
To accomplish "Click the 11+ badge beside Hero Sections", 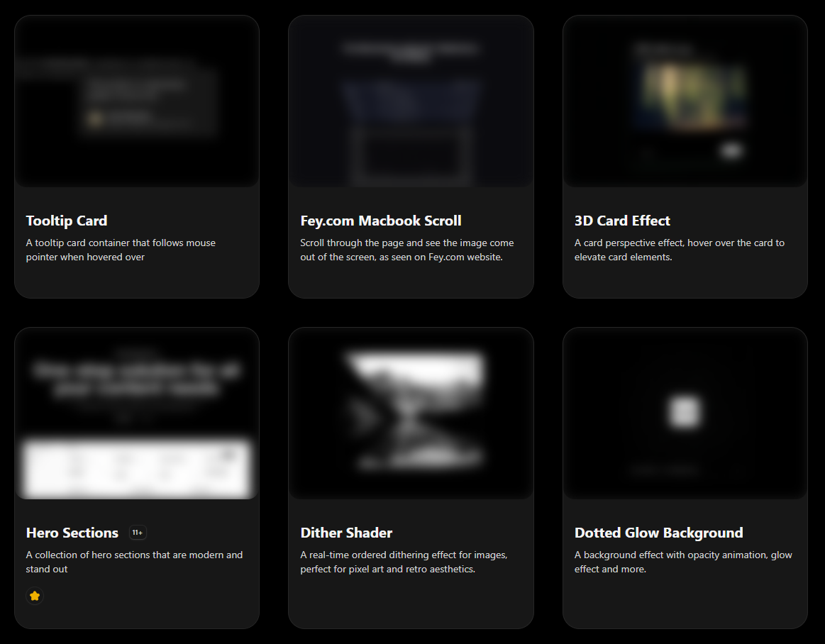I will pyautogui.click(x=138, y=533).
